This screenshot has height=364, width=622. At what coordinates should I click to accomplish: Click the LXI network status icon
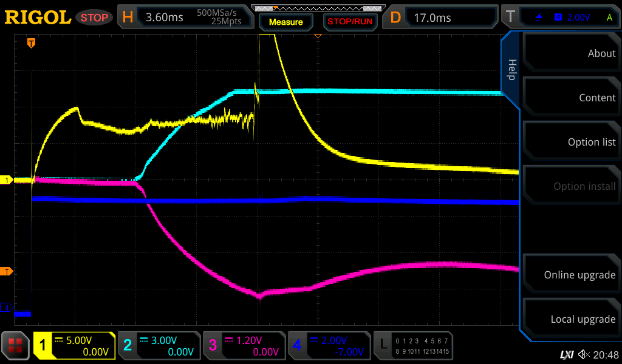pos(566,354)
